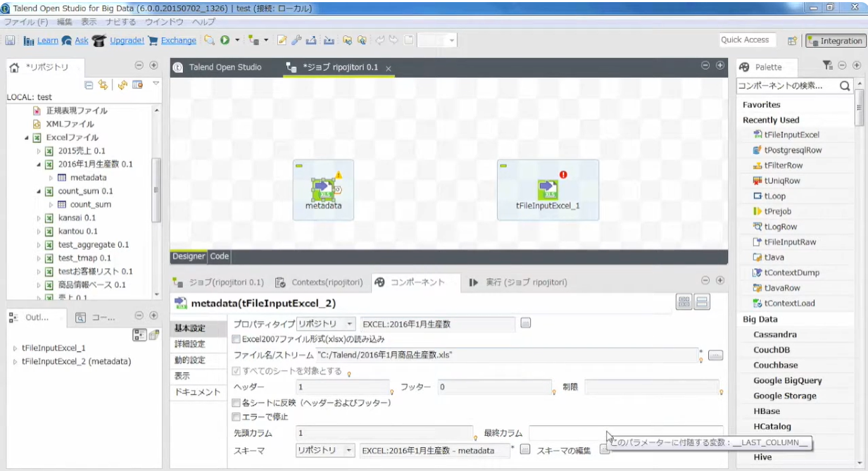Focus the Quick Access search box
The height and width of the screenshot is (471, 868).
(748, 40)
